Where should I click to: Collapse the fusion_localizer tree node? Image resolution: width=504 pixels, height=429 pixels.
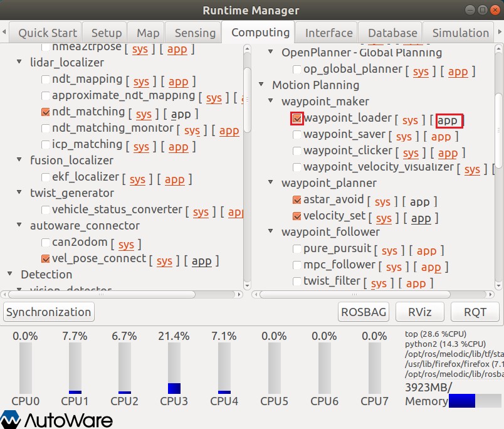point(19,159)
